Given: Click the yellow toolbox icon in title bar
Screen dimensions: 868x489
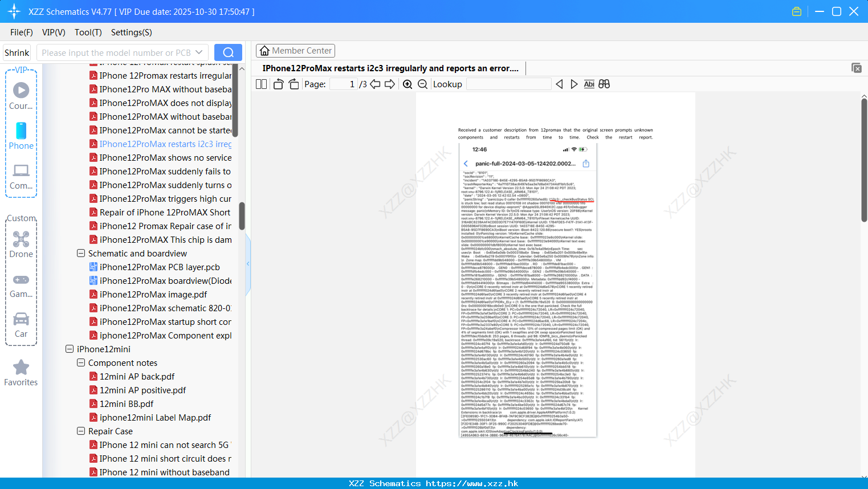Looking at the screenshot, I should pyautogui.click(x=797, y=11).
